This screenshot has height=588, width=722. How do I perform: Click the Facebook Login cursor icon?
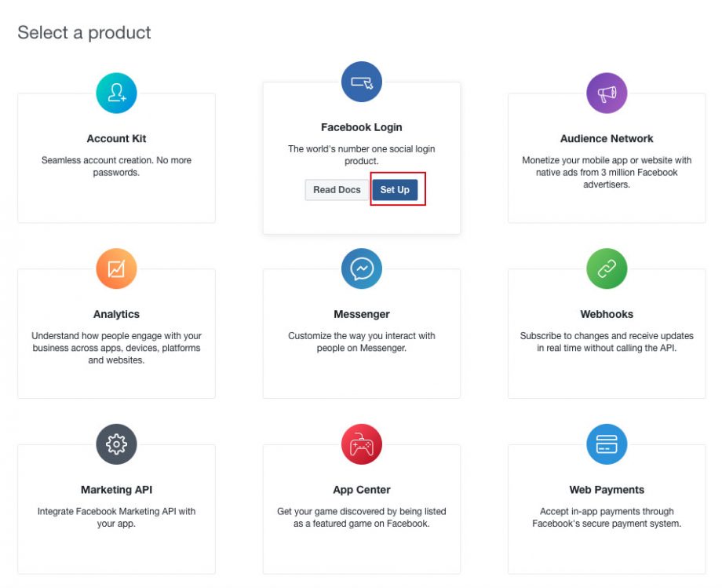click(362, 82)
